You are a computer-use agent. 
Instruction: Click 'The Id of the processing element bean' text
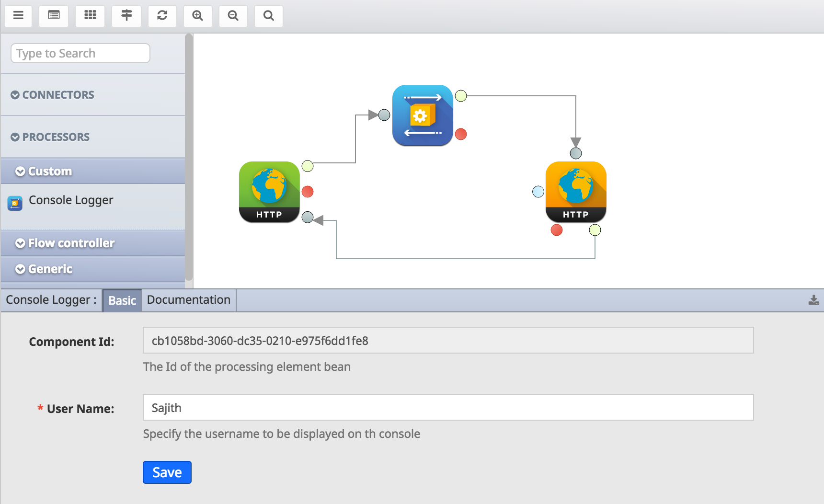247,367
